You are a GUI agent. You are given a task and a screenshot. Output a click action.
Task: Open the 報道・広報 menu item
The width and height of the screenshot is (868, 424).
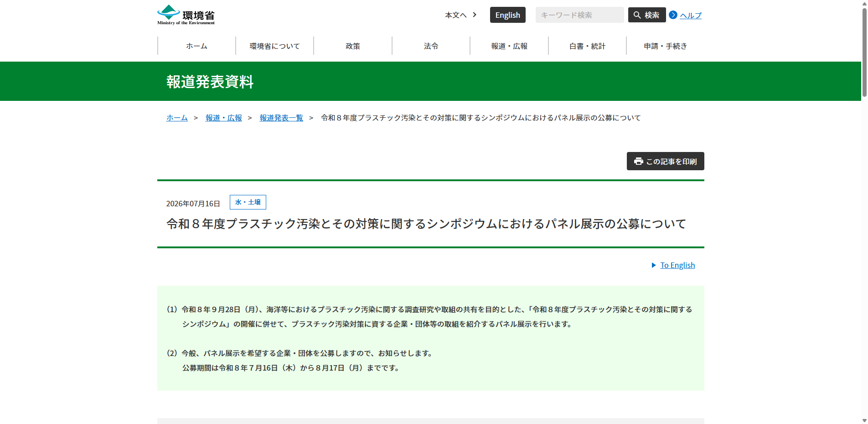[x=509, y=46]
